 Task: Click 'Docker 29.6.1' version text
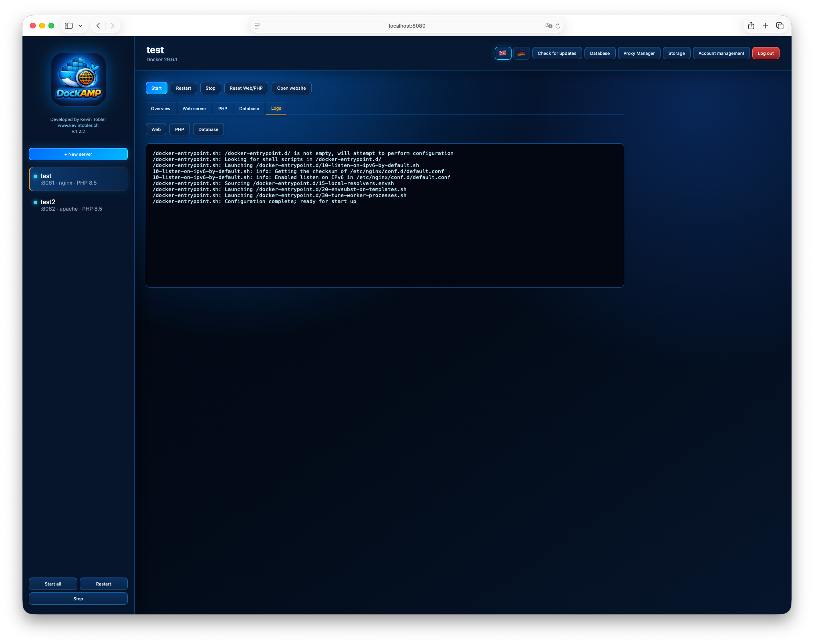point(162,60)
